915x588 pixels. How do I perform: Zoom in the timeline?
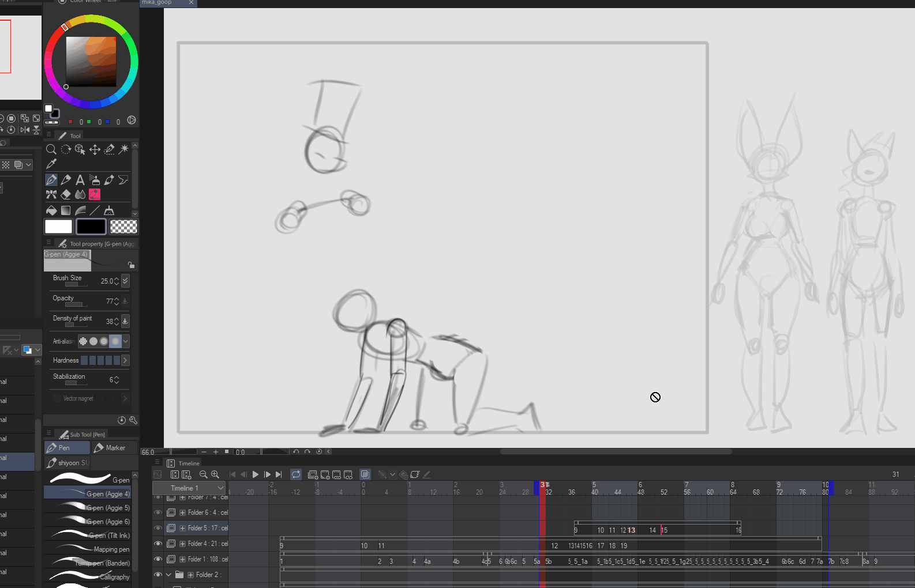(215, 474)
